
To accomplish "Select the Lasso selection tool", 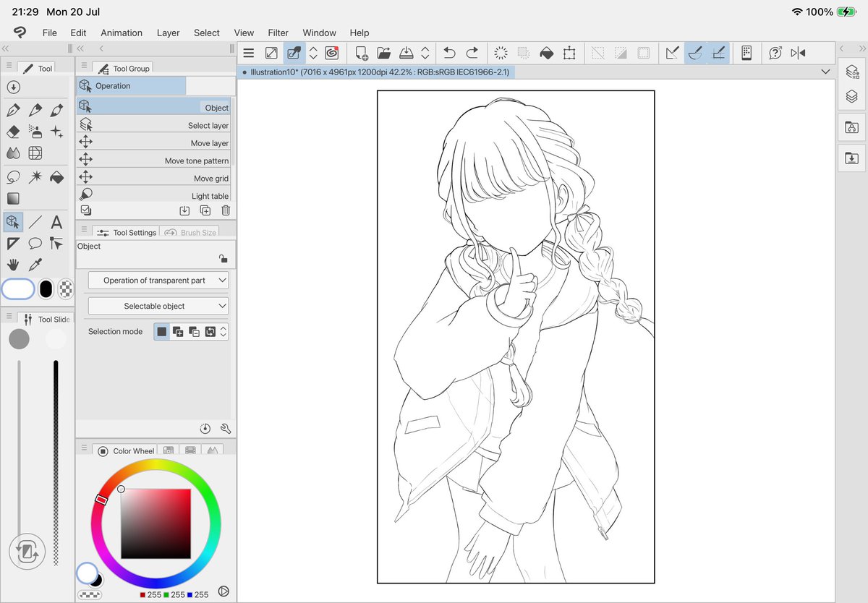I will [13, 177].
